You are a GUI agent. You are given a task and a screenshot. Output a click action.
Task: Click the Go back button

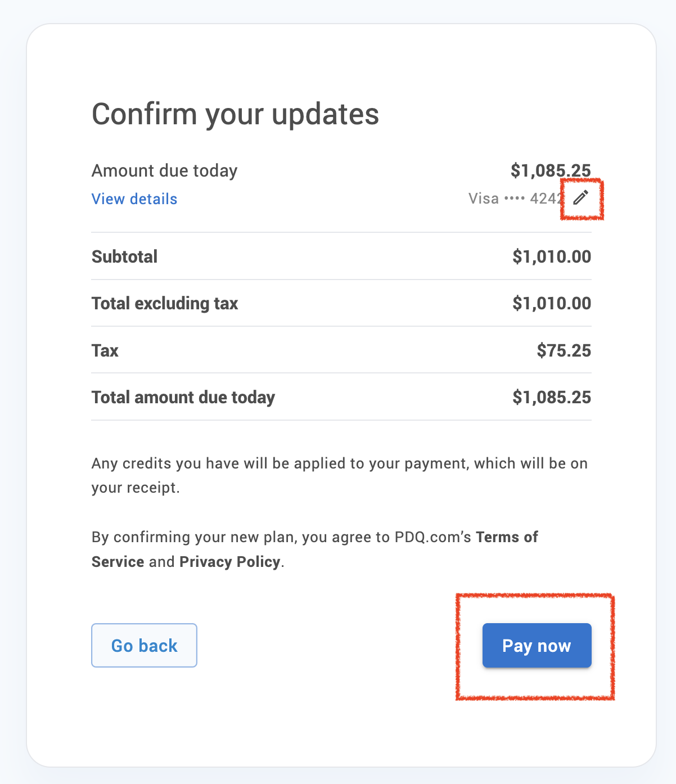tap(144, 645)
